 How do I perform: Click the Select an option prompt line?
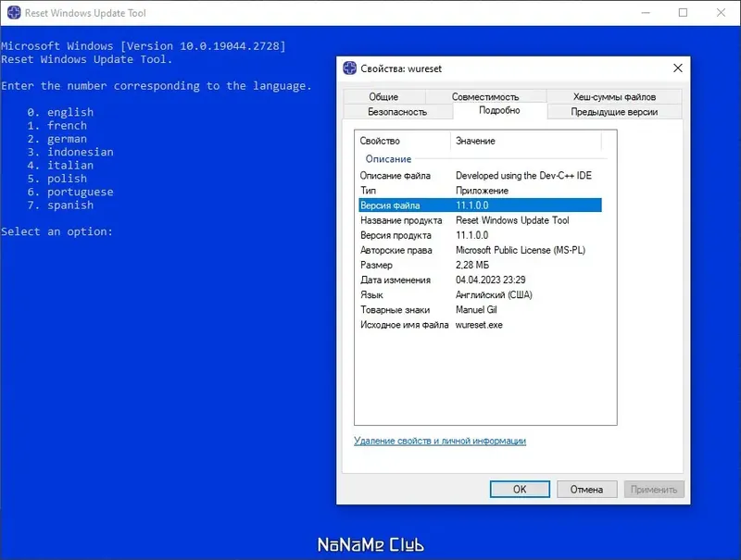pos(57,231)
